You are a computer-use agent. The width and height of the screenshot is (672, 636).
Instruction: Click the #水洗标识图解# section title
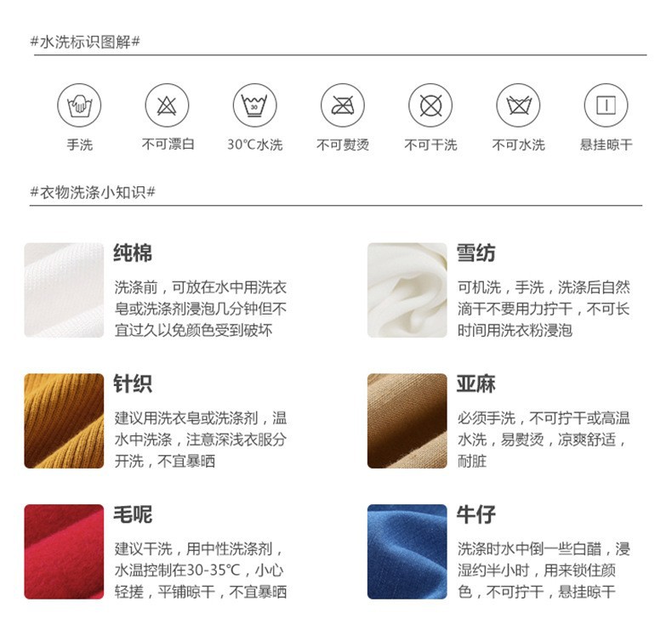tap(85, 42)
